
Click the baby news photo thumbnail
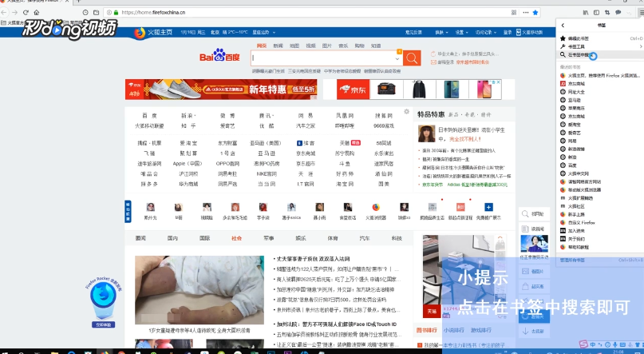[x=200, y=290]
